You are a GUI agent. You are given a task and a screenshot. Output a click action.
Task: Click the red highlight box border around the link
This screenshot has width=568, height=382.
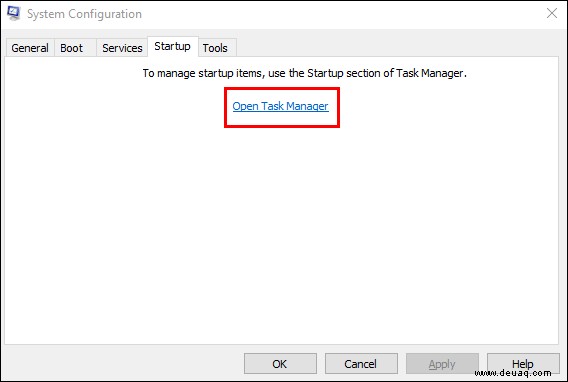[x=282, y=89]
